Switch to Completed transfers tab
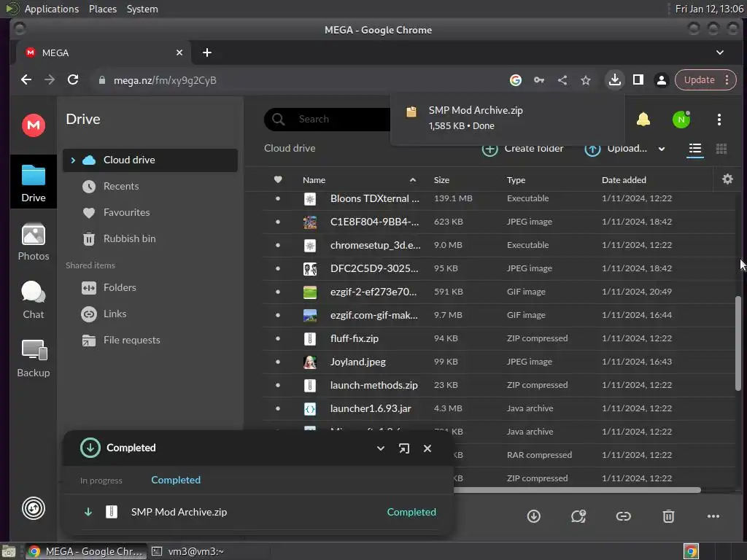The width and height of the screenshot is (747, 560). click(x=176, y=480)
